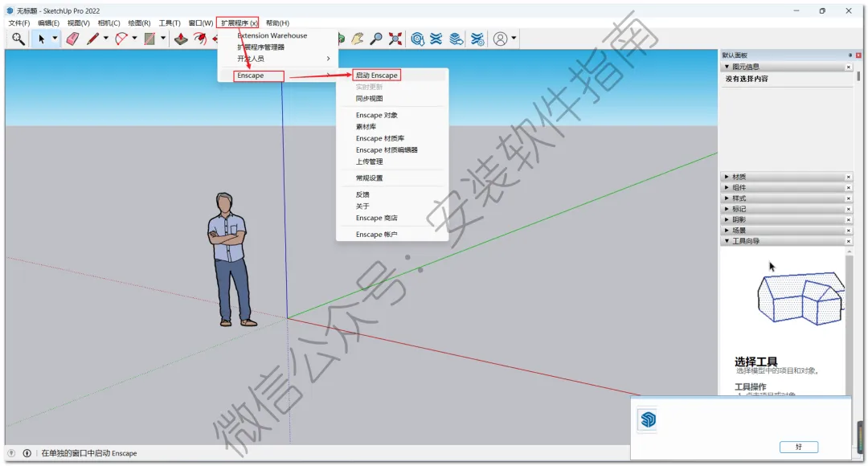The image size is (868, 466).
Task: Select the Pan hand tool
Action: (358, 39)
